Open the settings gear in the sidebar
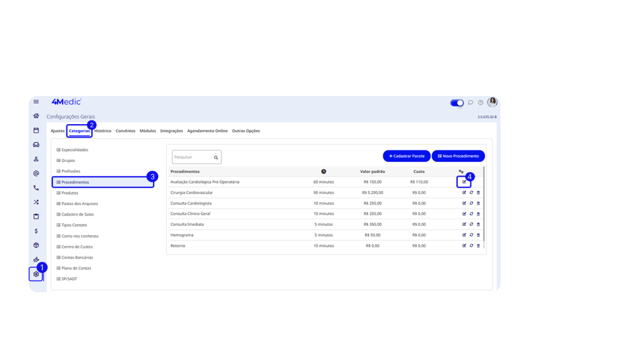Viewport: 624px width, 364px height. click(36, 275)
